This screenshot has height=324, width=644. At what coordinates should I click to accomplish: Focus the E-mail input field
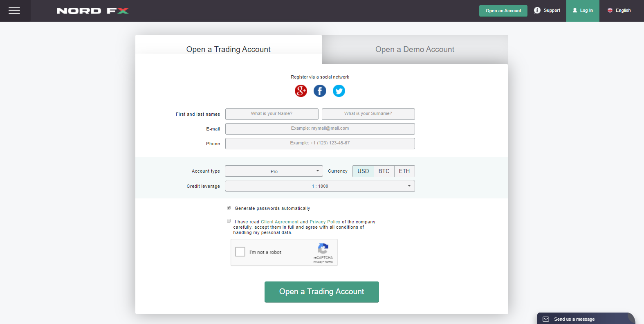[x=320, y=128]
